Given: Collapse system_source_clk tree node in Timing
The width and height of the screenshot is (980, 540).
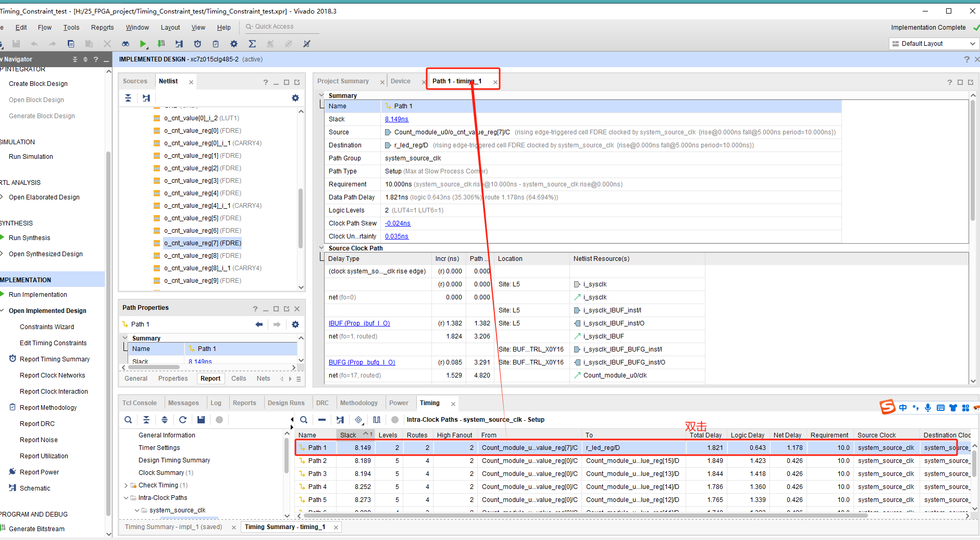Looking at the screenshot, I should 137,510.
